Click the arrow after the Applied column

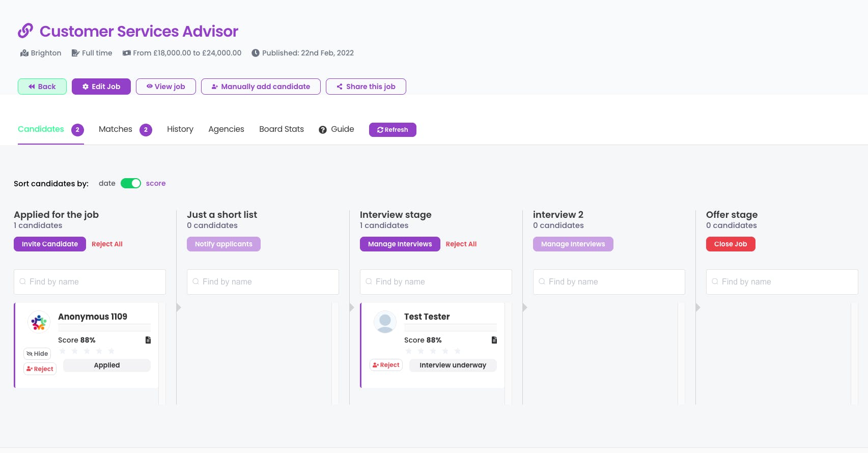coord(179,307)
